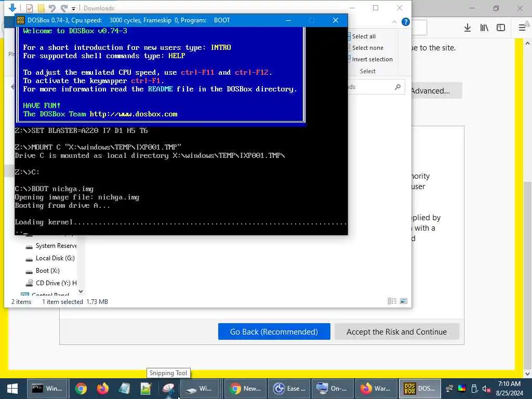This screenshot has height=399, width=532.
Task: Open the Firefox Downloads arrow icon
Action: point(468,28)
